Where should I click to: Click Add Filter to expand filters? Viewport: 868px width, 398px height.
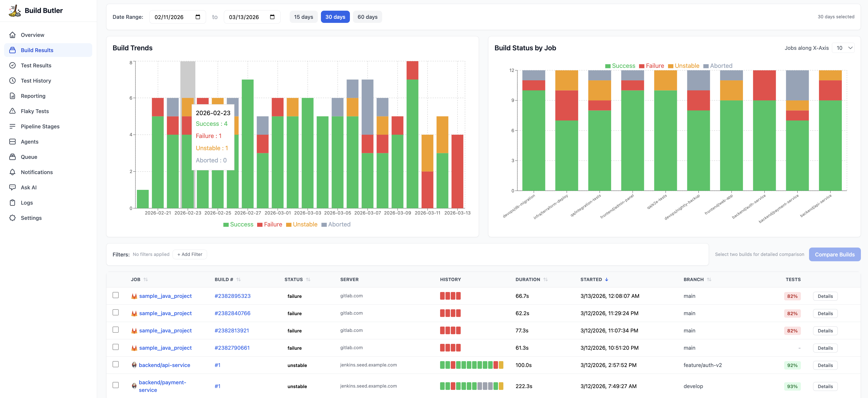pos(190,254)
